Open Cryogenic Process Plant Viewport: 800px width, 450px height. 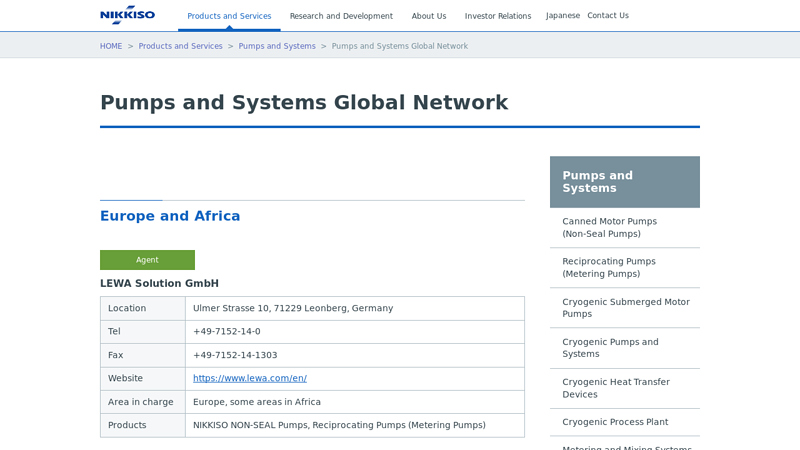tap(625, 422)
